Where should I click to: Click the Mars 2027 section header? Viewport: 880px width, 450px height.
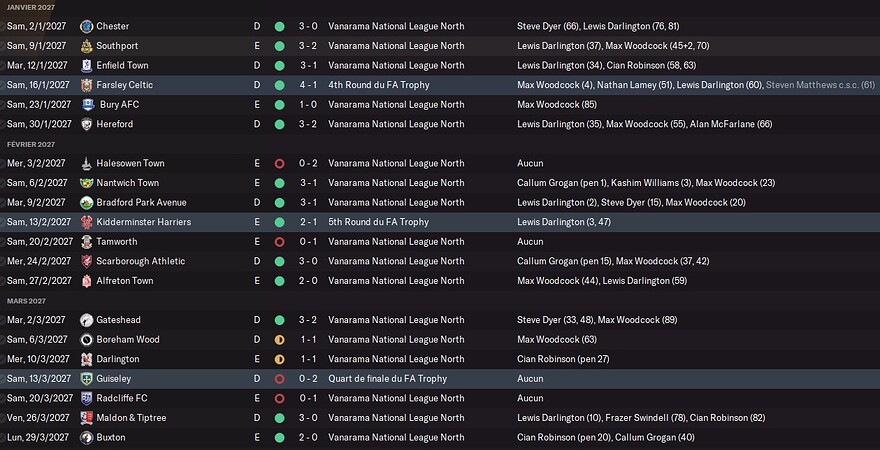(26, 301)
